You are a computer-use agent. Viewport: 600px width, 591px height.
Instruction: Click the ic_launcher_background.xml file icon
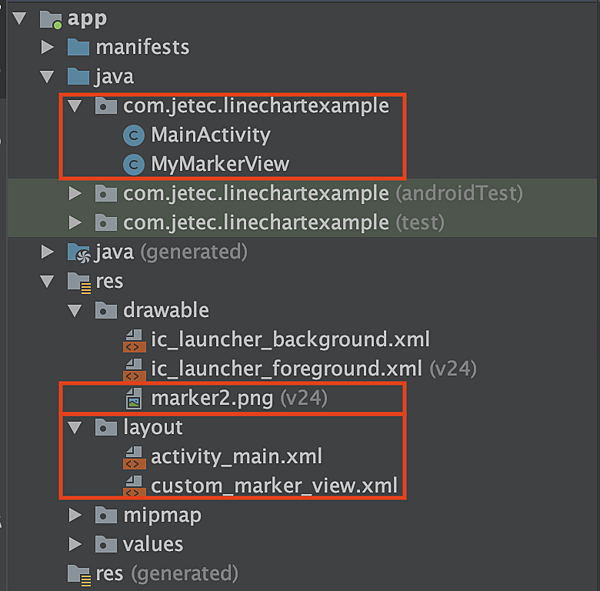(134, 341)
